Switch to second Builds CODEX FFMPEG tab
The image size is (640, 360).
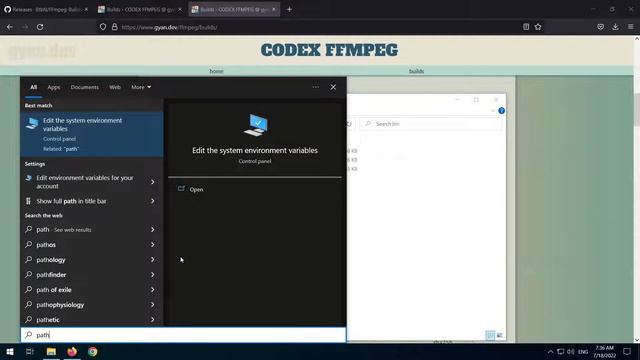(140, 9)
